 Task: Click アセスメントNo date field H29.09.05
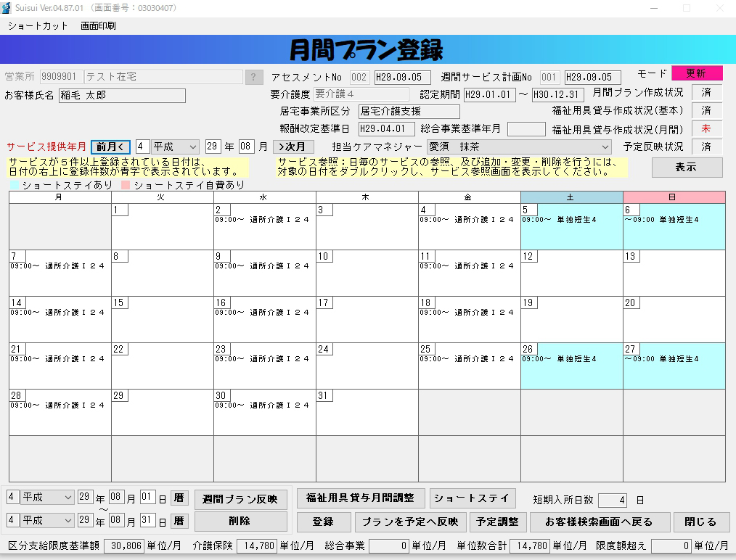point(402,78)
